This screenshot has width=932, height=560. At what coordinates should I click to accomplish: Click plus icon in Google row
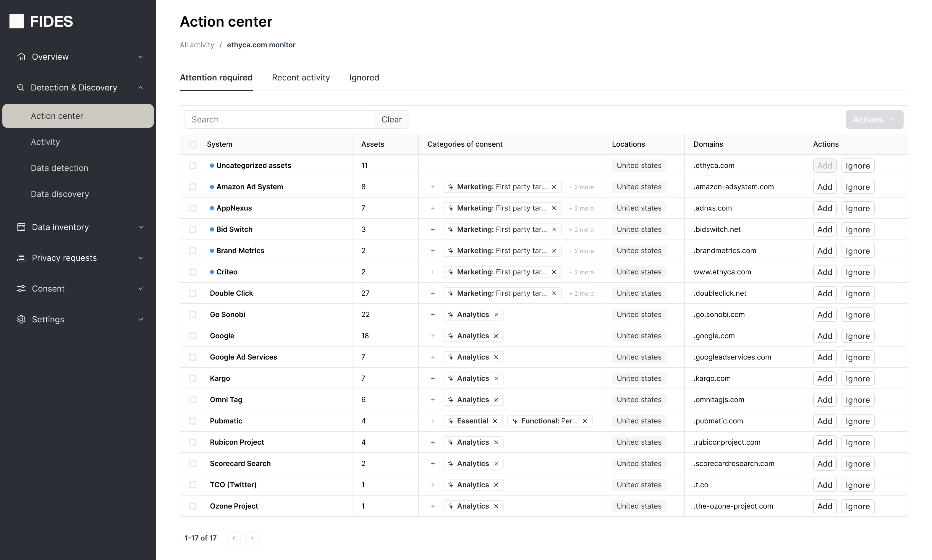pyautogui.click(x=433, y=336)
